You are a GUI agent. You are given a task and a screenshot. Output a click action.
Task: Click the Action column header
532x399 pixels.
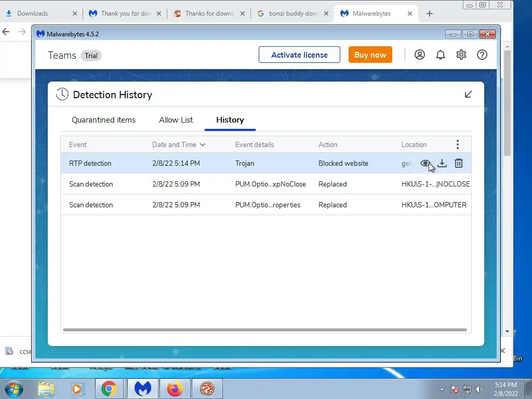coord(328,144)
